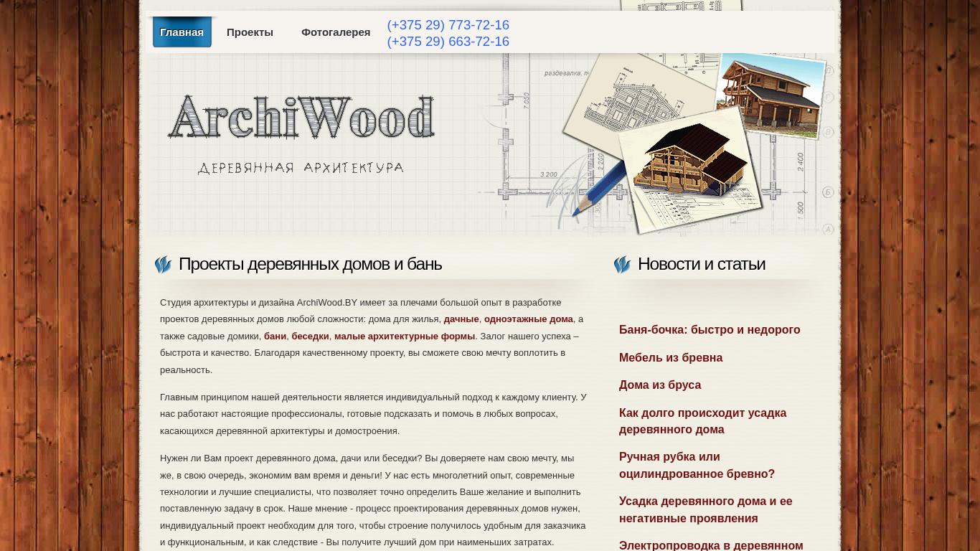
Task: Click the Новости и статьи heading
Action: click(701, 264)
